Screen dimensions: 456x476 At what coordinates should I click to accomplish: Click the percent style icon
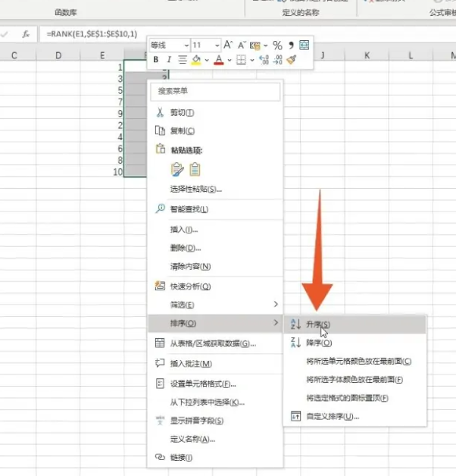tap(277, 45)
